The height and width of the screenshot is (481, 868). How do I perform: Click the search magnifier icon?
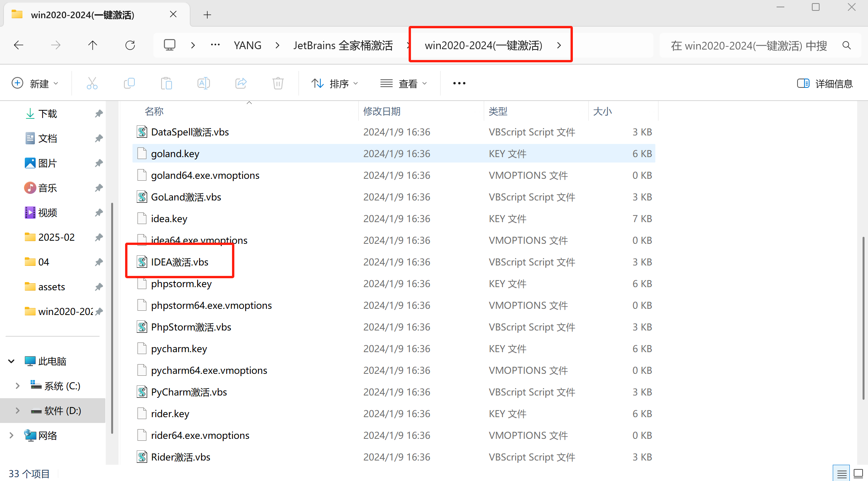[847, 46]
